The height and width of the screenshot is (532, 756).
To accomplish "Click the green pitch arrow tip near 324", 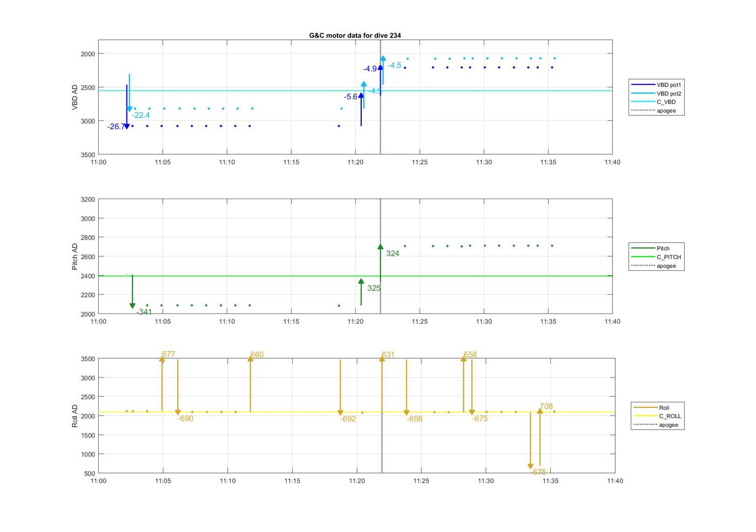I will point(380,247).
